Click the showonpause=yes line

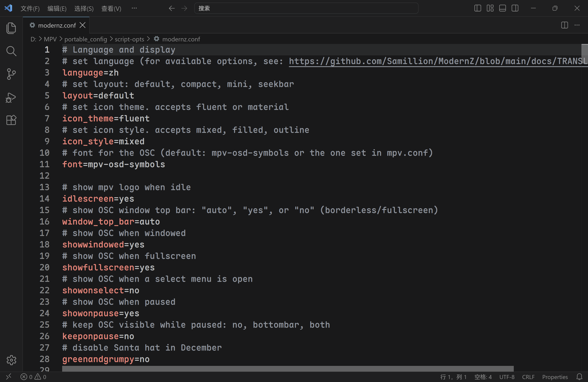(100, 313)
